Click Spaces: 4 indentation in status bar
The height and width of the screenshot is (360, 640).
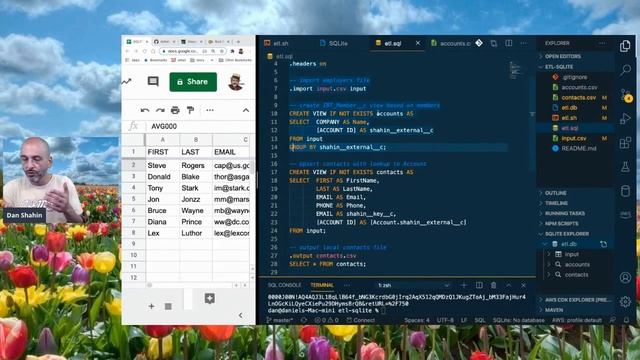[417, 320]
